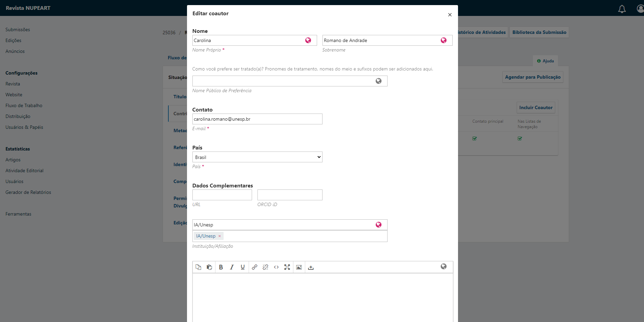This screenshot has width=644, height=322.
Task: Click globe icon in Nome Próprio field
Action: point(308,40)
